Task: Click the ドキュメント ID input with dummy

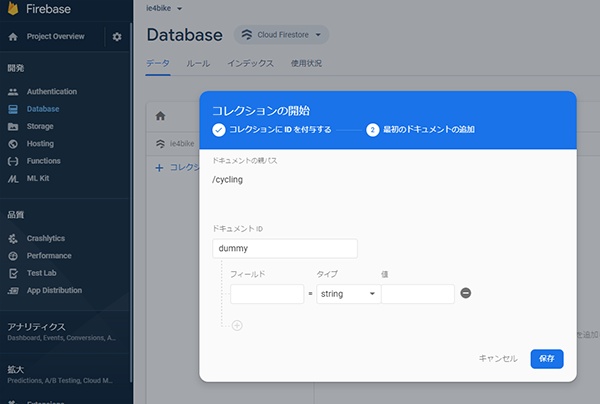Action: pos(285,249)
